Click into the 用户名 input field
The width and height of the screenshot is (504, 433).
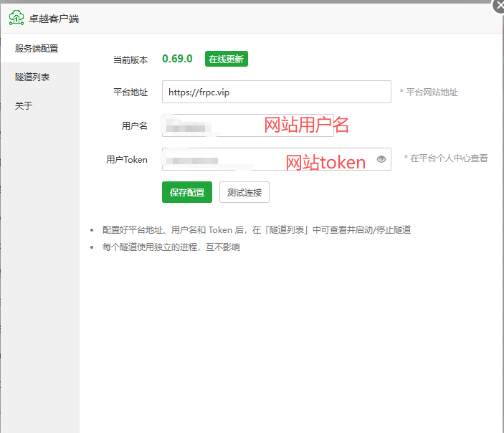coord(248,125)
